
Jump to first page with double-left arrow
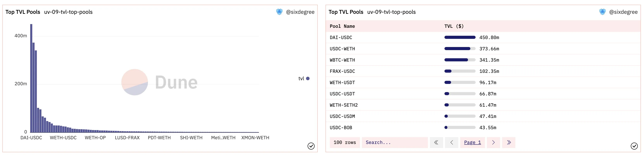pos(436,143)
